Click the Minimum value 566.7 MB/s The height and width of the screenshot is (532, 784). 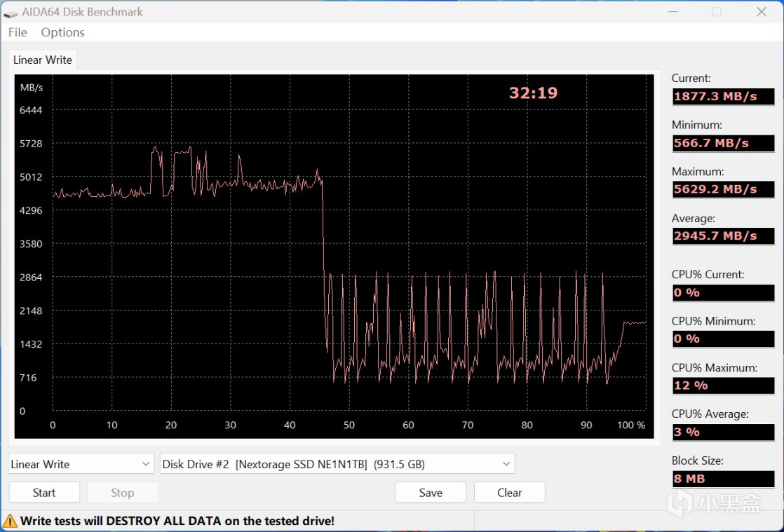[724, 144]
